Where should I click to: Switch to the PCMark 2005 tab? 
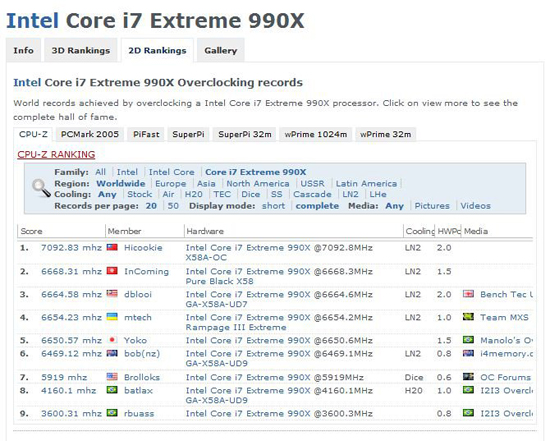click(x=90, y=134)
